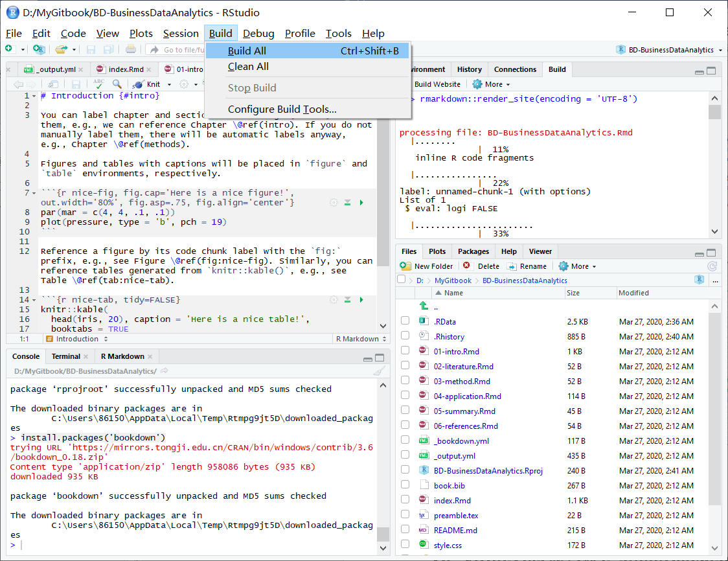Select Build All from the Build menu
Image resolution: width=728 pixels, height=561 pixels.
[308, 51]
